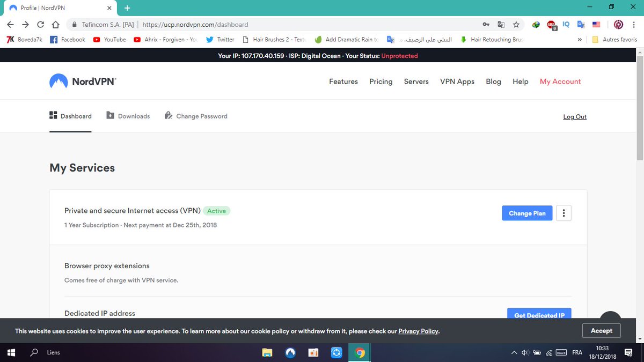Open the Add Dramatic Rain bookmark
The width and height of the screenshot is (644, 362).
coord(347,39)
